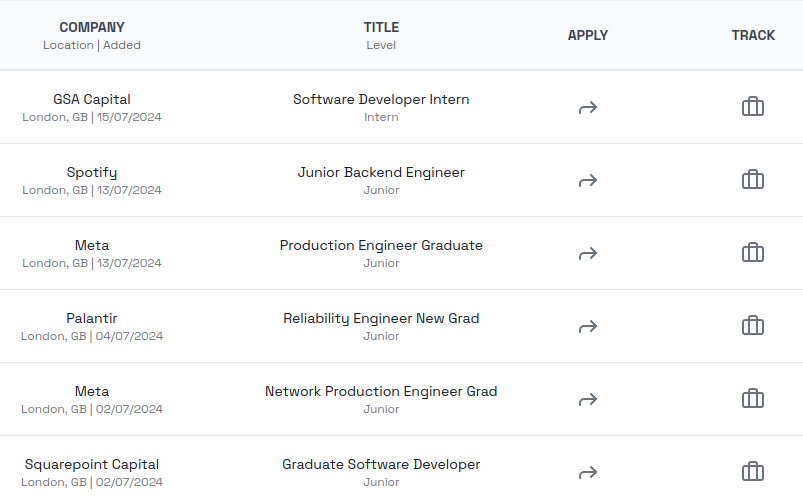The image size is (803, 504).
Task: Track Network Production Engineer Grad via briefcase
Action: coord(753,398)
